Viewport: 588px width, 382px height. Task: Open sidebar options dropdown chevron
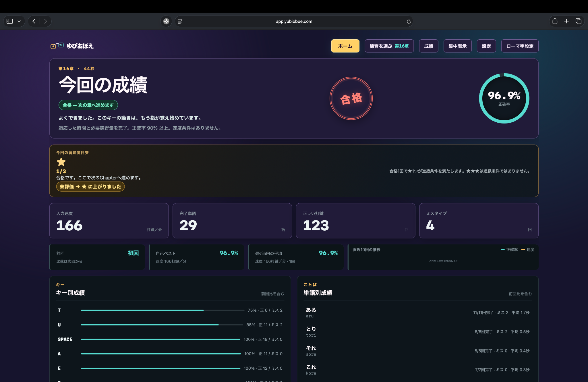[x=19, y=21]
